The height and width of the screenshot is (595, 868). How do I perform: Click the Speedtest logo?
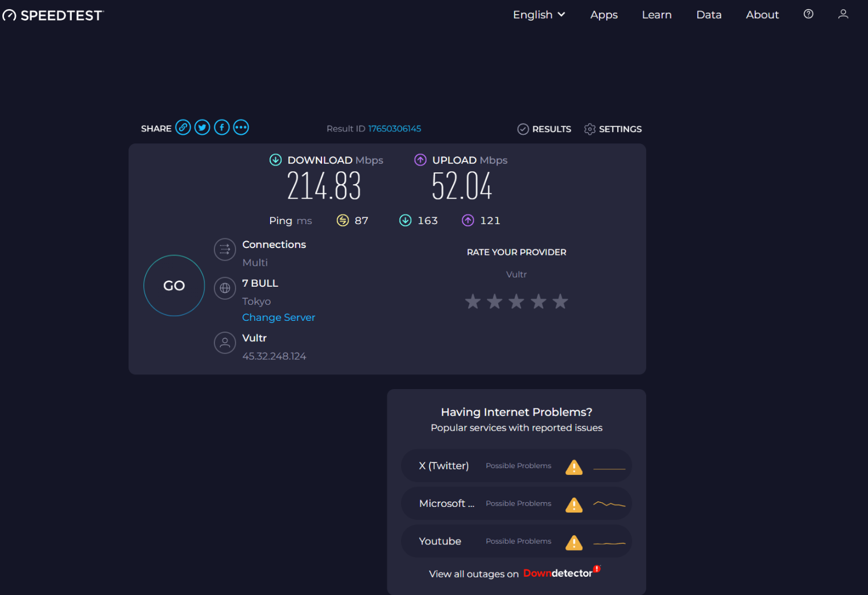click(53, 15)
